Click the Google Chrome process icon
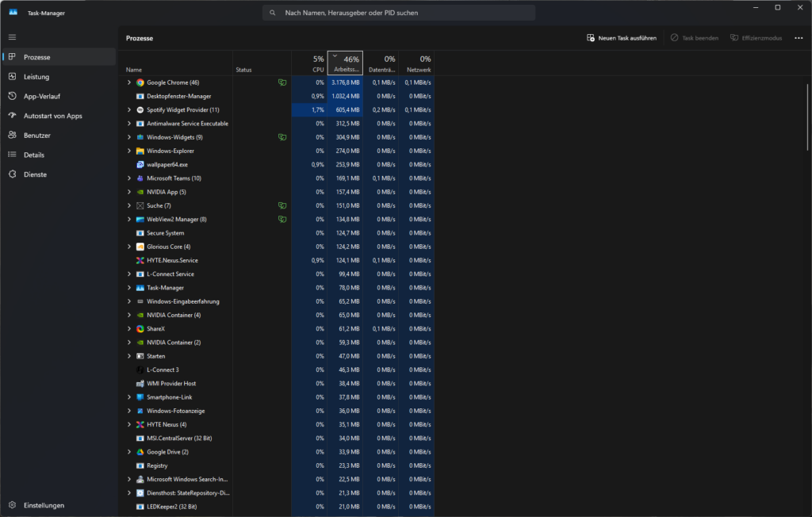 pos(140,82)
